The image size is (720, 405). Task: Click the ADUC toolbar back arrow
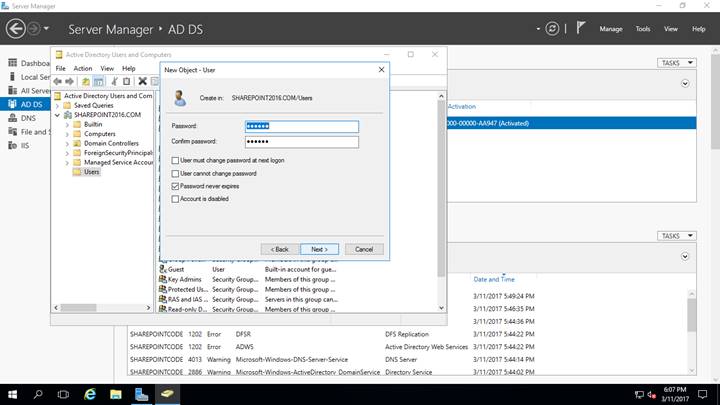pyautogui.click(x=58, y=81)
